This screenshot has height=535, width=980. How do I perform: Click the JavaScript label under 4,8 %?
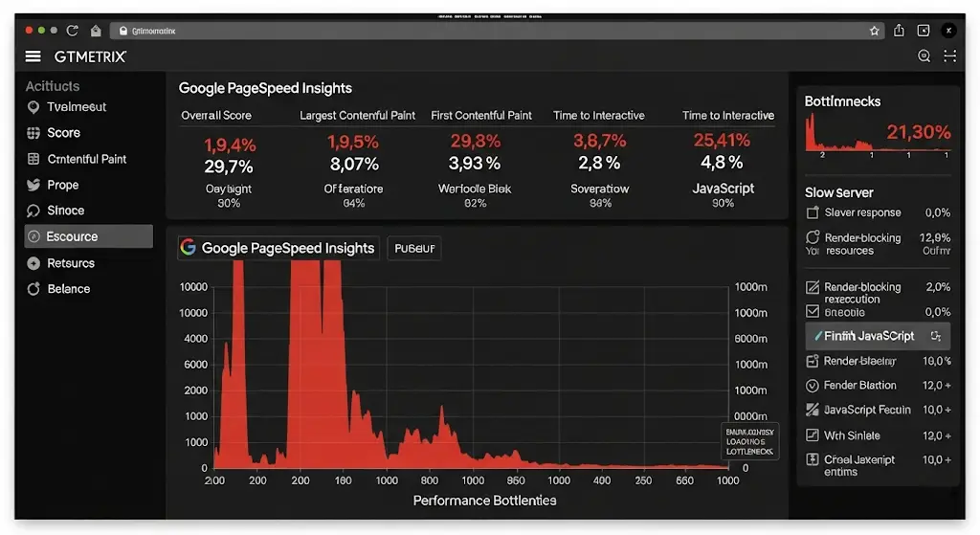click(724, 189)
